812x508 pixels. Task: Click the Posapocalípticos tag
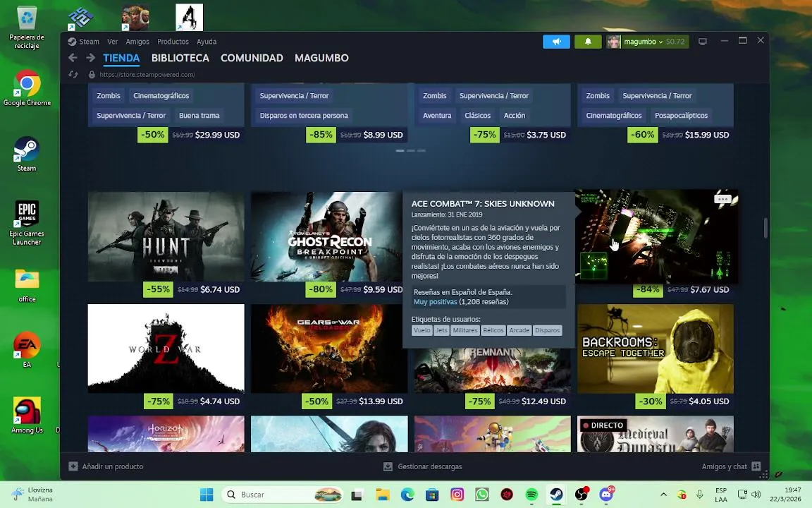tap(681, 116)
